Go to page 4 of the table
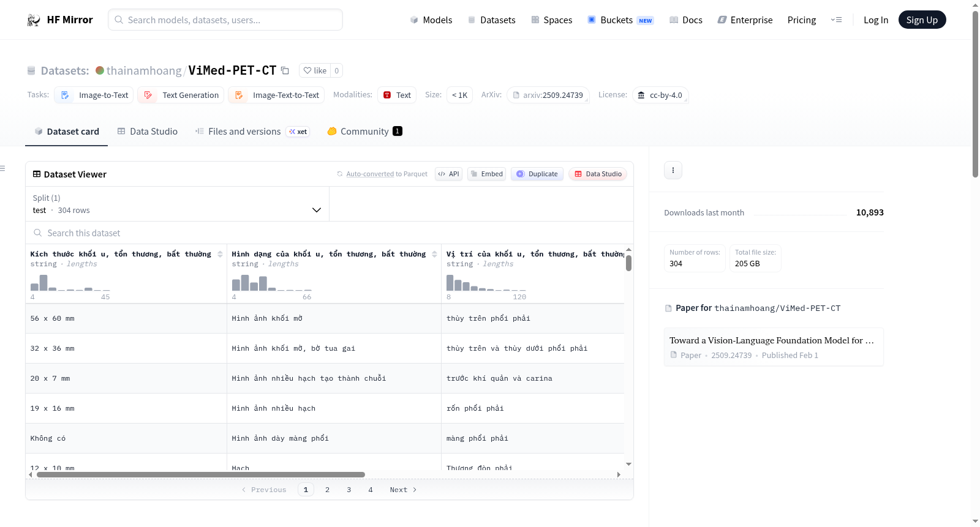Viewport: 980px width, 527px height. [371, 490]
